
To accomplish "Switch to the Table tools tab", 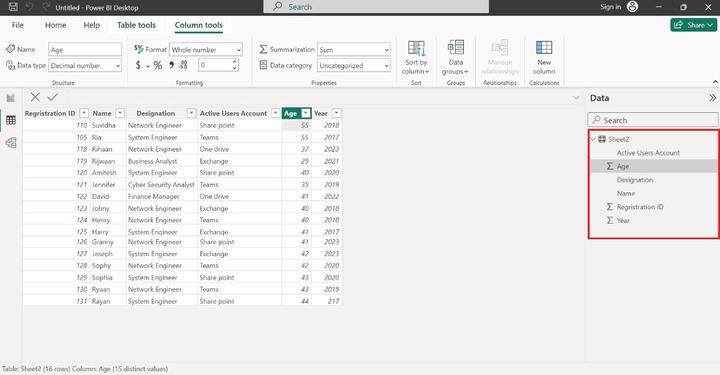I will pyautogui.click(x=136, y=25).
